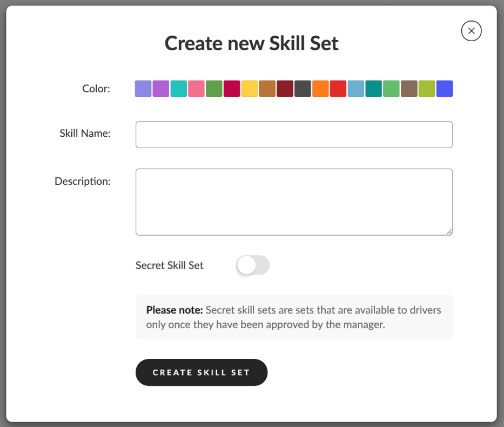Screen dimensions: 504x427
Task: Pick the orange color swatch
Action: [x=320, y=88]
